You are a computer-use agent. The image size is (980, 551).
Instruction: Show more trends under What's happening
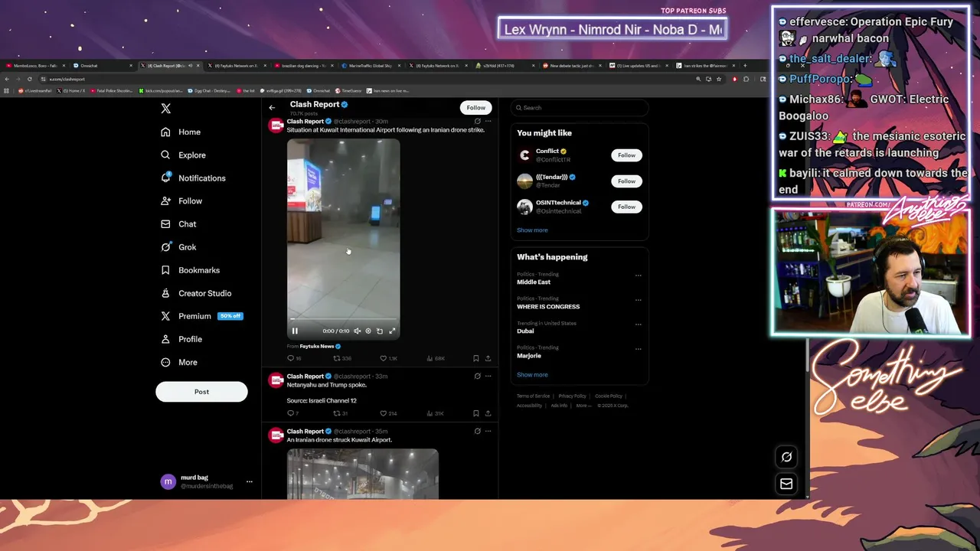532,374
